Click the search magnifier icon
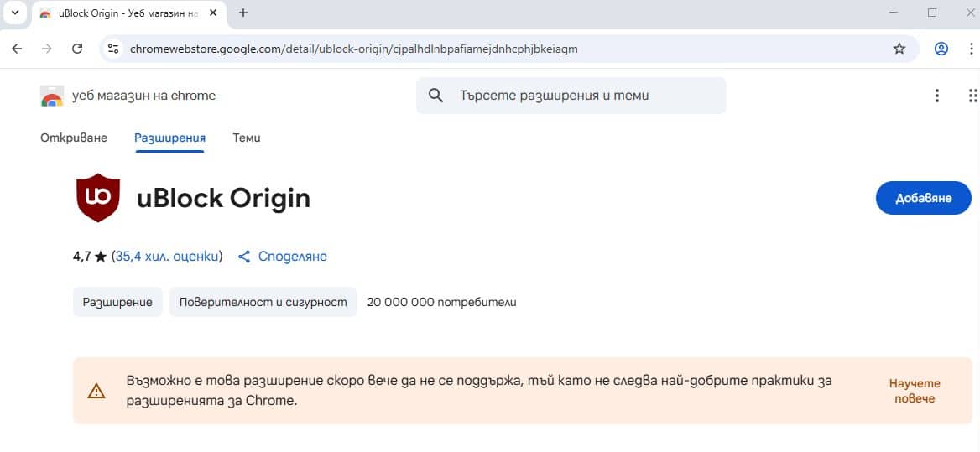Screen dimensions: 980x452 coord(435,96)
